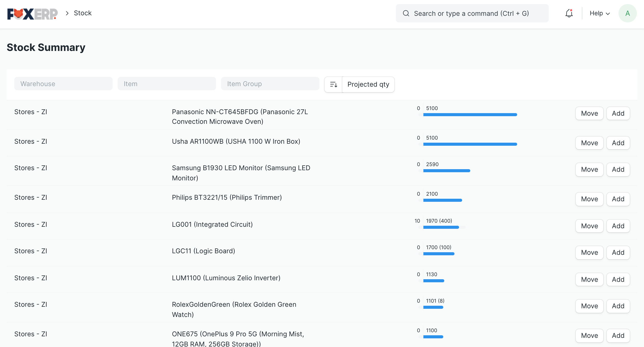The image size is (644, 347).
Task: Focus the Item Group filter field
Action: click(x=270, y=84)
